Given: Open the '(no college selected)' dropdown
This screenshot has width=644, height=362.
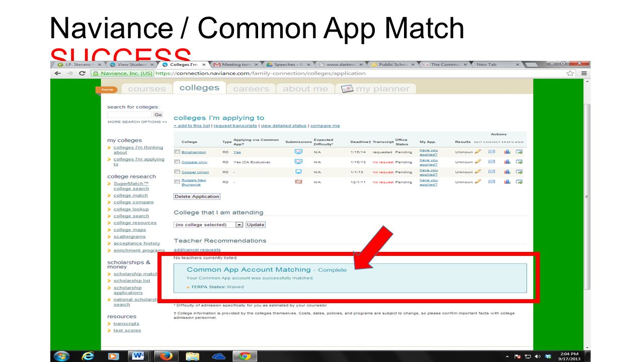Looking at the screenshot, I should (x=208, y=225).
